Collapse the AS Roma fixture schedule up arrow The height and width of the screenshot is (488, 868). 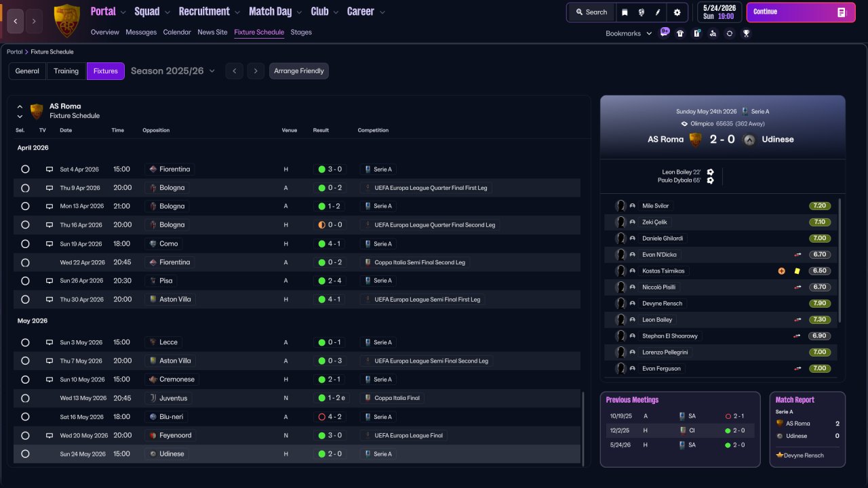point(20,107)
